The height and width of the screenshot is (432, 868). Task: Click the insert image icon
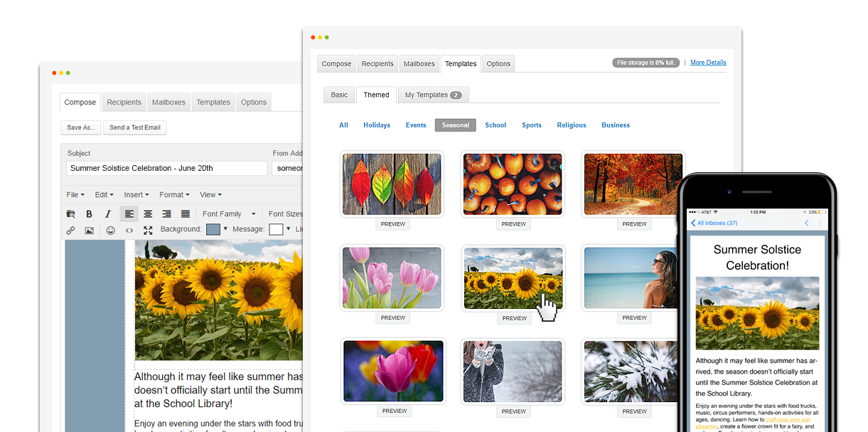coord(89,230)
